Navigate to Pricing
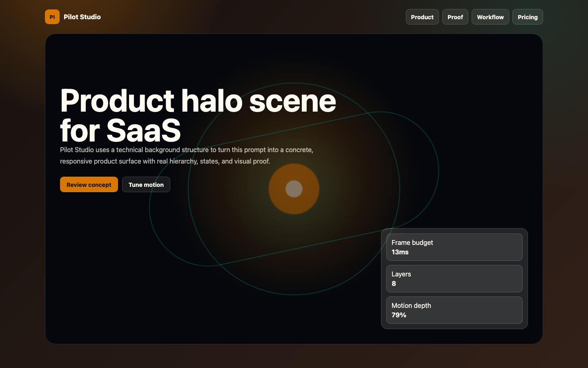The width and height of the screenshot is (588, 368). point(528,17)
